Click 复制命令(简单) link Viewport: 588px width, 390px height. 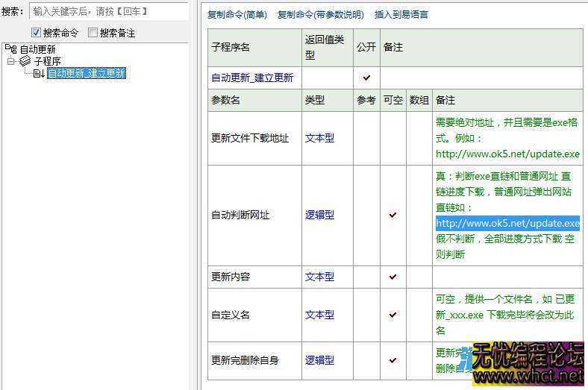click(237, 15)
